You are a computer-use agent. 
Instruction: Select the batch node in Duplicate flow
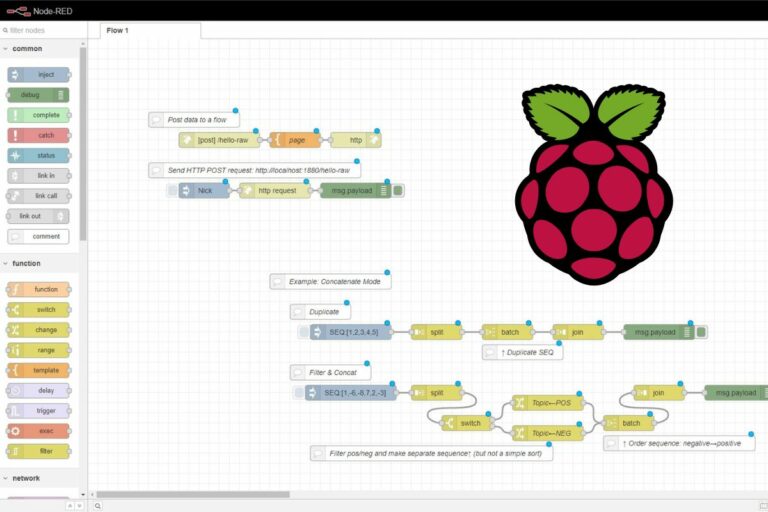coord(507,332)
